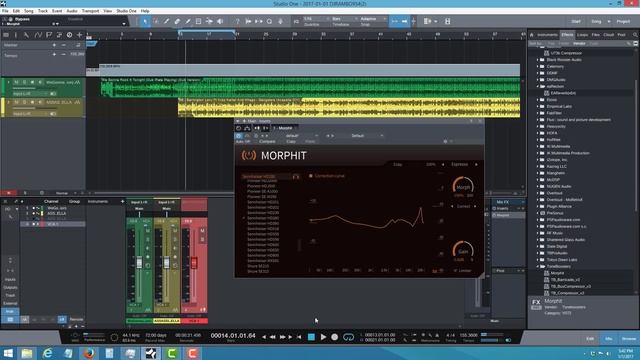The width and height of the screenshot is (640, 360).
Task: Select Morphit in the Toneboosters plugin list
Action: (x=557, y=273)
